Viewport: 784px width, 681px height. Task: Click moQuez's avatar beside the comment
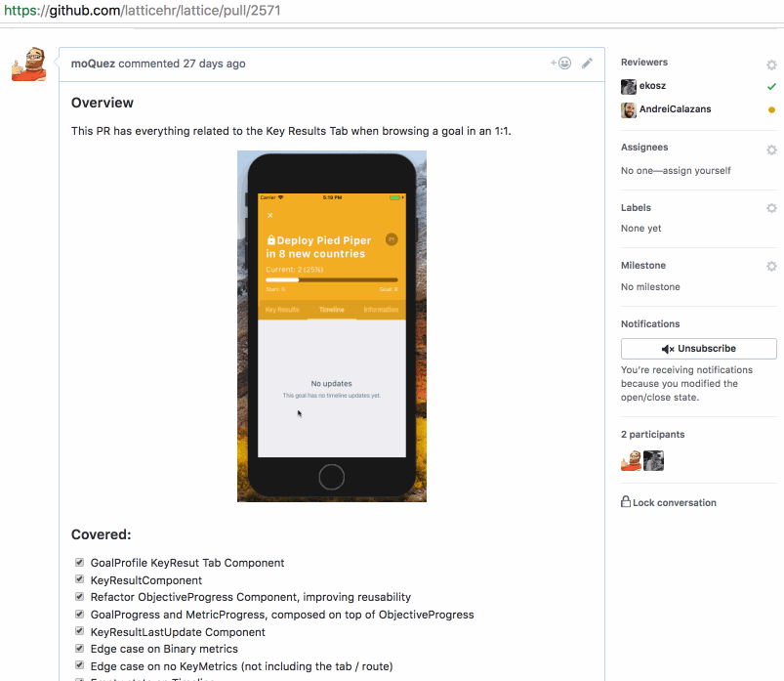pyautogui.click(x=29, y=64)
